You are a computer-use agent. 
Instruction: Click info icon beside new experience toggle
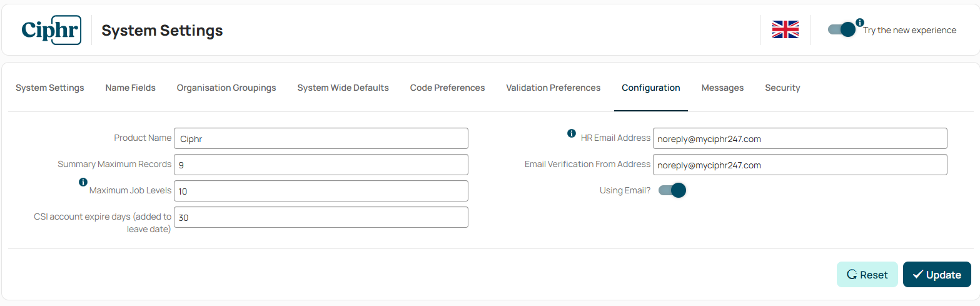(860, 23)
